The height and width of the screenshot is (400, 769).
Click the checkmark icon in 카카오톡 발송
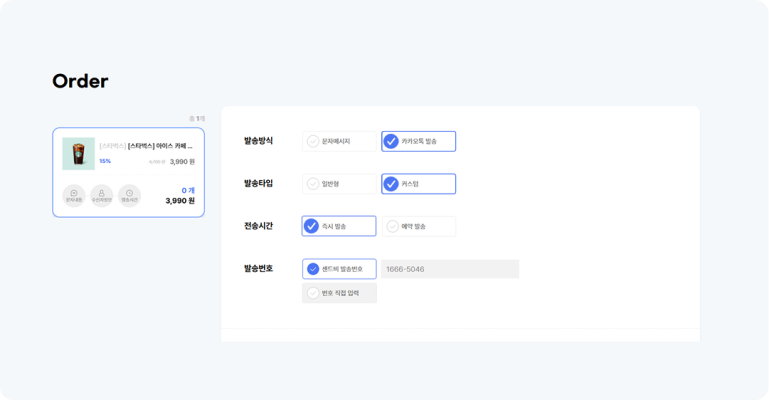pyautogui.click(x=391, y=142)
